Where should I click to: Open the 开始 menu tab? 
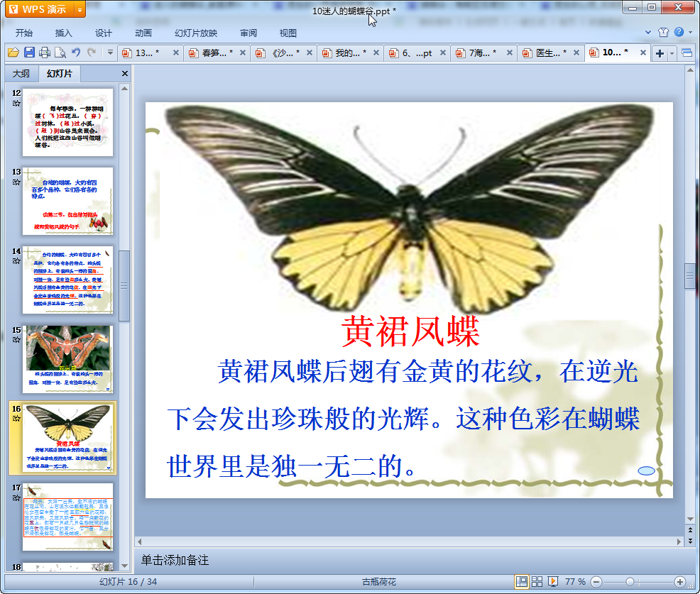[x=24, y=33]
